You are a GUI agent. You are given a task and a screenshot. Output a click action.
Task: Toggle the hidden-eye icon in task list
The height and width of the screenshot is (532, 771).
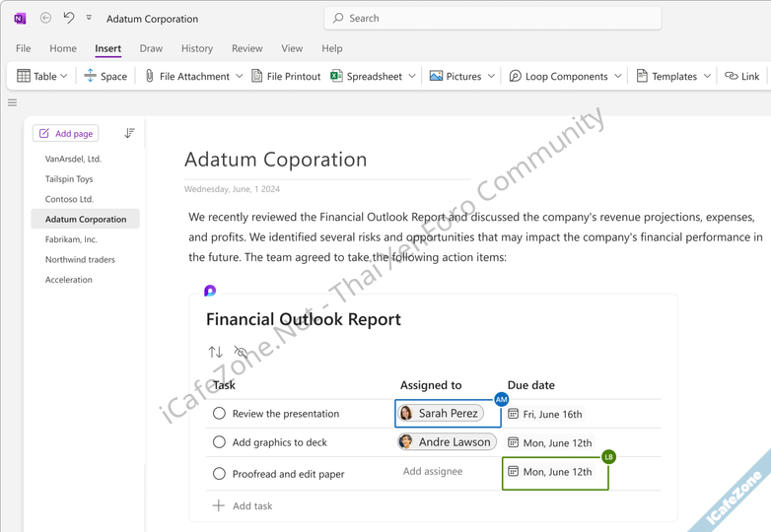click(x=241, y=352)
